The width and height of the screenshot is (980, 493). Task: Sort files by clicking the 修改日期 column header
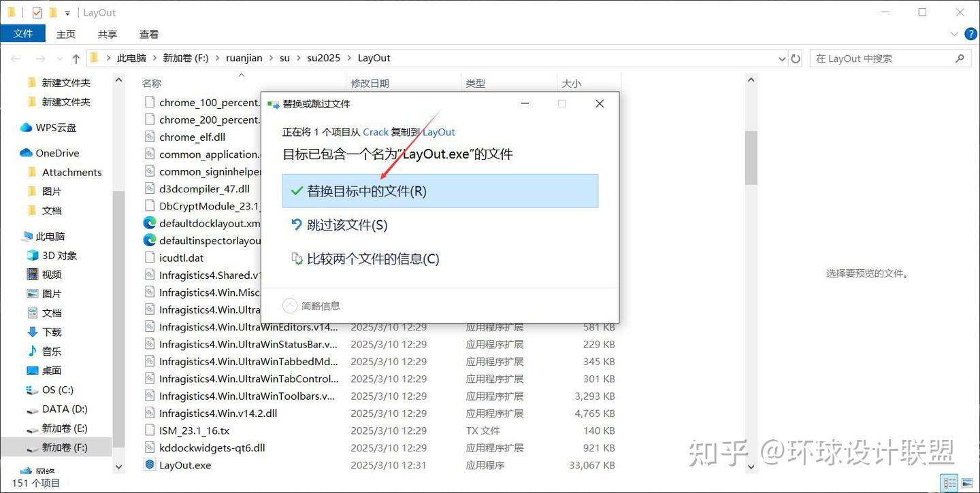[370, 83]
